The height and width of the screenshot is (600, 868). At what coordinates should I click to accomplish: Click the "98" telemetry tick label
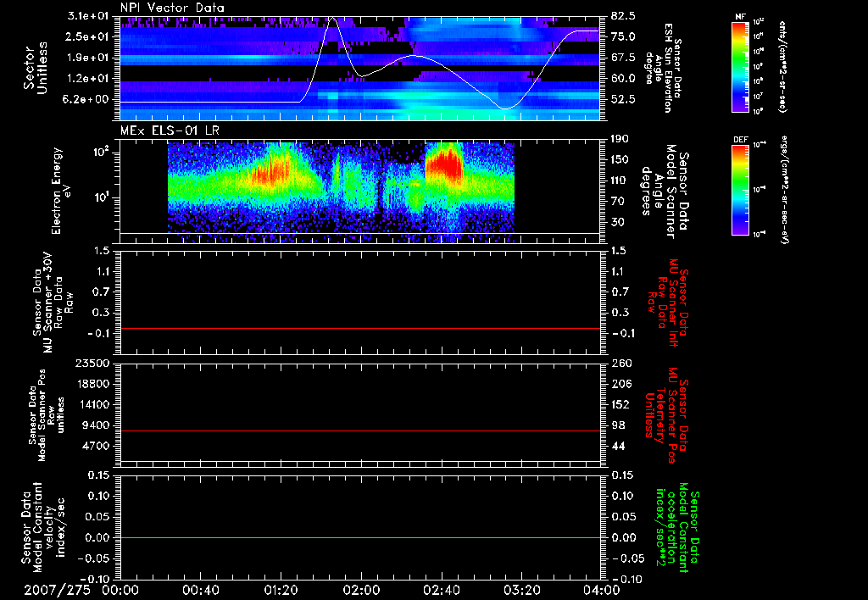point(617,425)
